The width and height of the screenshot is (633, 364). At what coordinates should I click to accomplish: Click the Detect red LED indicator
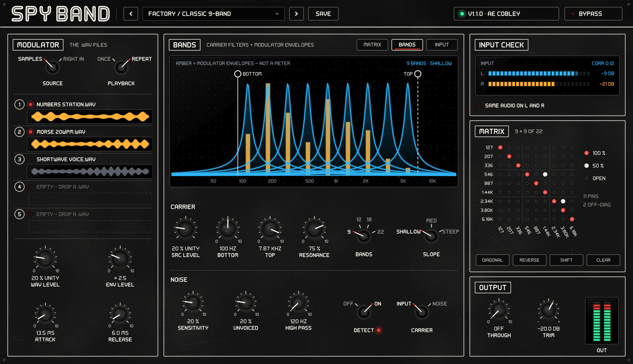pyautogui.click(x=379, y=330)
